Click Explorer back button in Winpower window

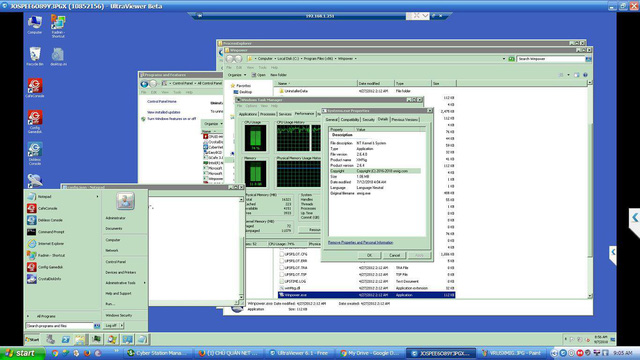click(x=230, y=59)
